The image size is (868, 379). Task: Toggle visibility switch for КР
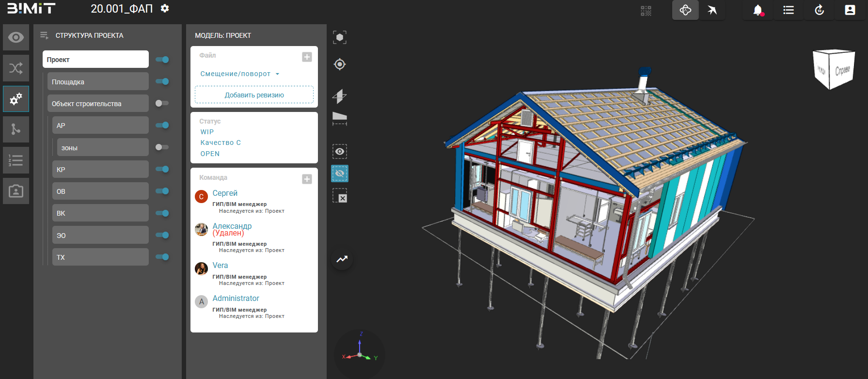tap(162, 169)
